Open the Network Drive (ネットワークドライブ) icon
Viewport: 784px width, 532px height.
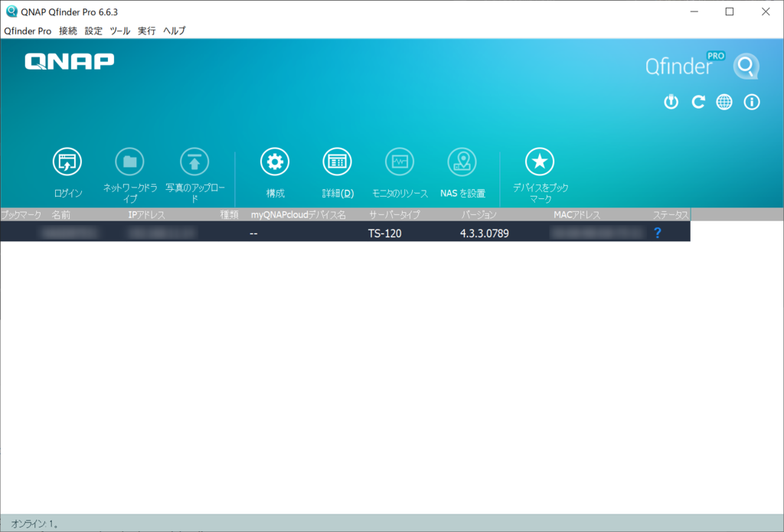(129, 162)
